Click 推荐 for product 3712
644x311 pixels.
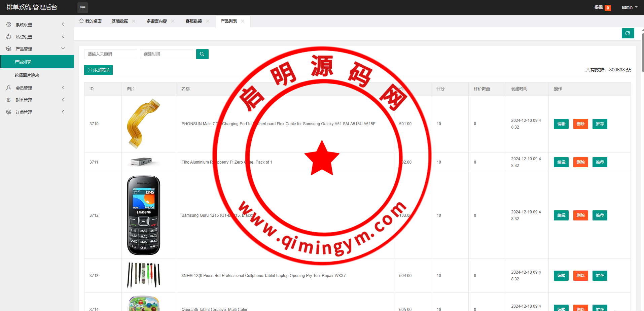(600, 215)
